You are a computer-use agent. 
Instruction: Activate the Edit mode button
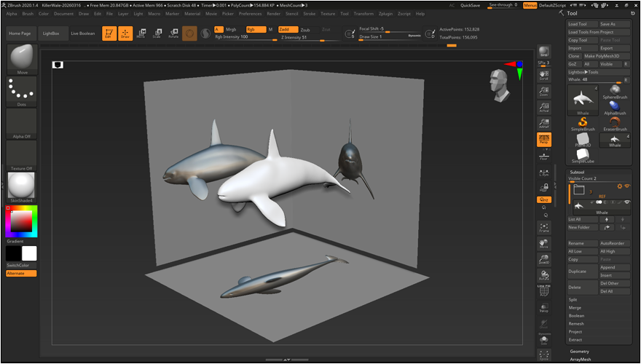pyautogui.click(x=109, y=33)
